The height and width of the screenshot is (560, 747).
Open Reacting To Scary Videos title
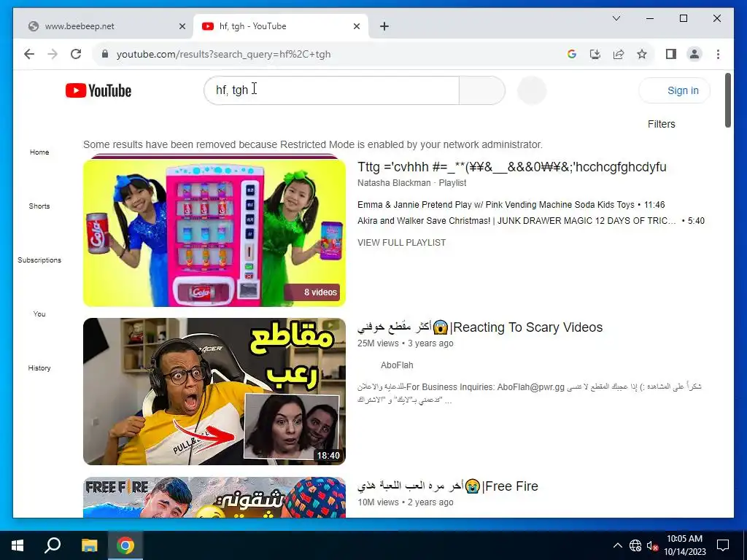pyautogui.click(x=480, y=327)
